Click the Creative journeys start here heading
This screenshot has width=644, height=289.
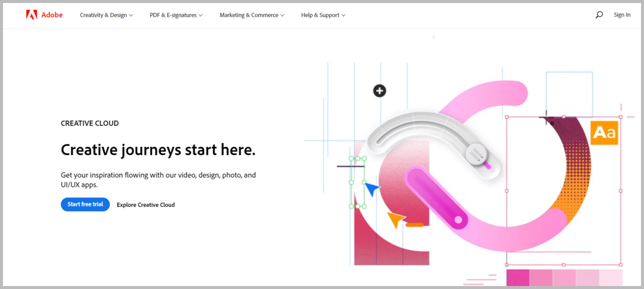[x=158, y=150]
